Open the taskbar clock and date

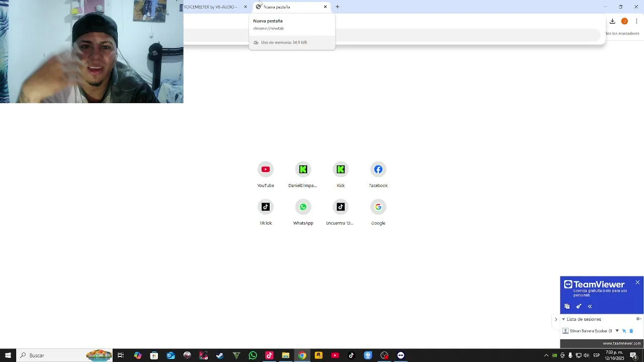614,355
